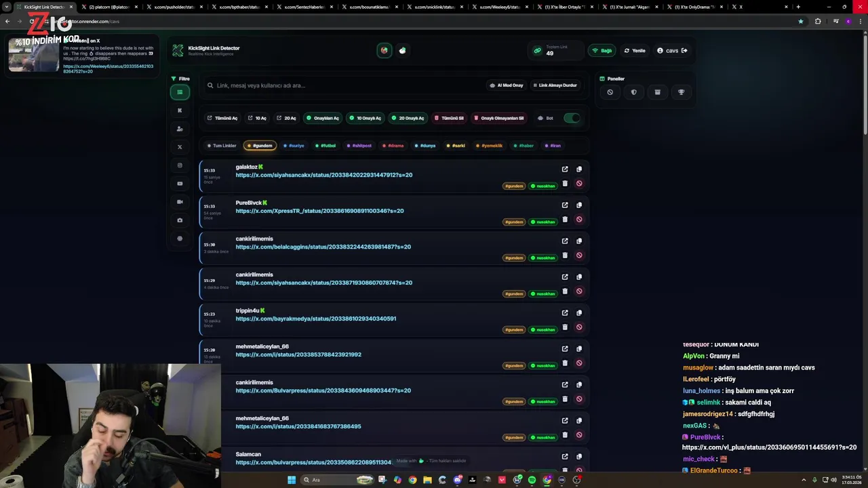This screenshot has width=868, height=488.
Task: Click the 10 Aç button
Action: [257, 118]
